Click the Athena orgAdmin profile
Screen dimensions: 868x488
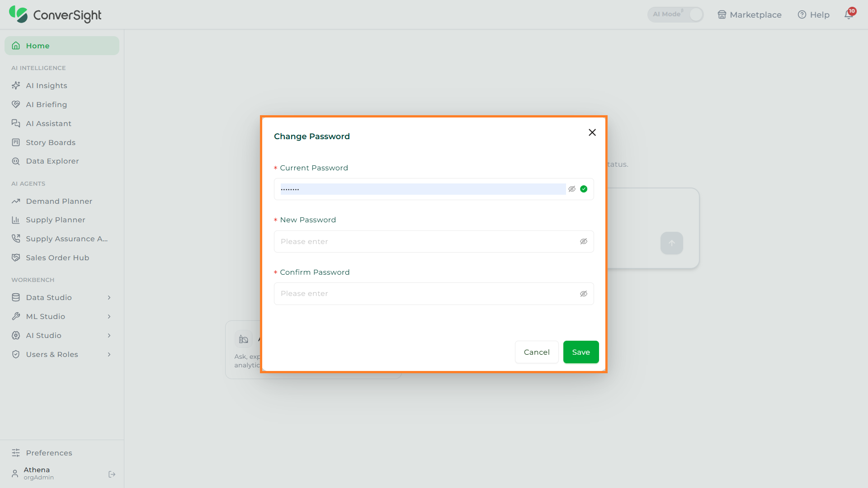(38, 474)
